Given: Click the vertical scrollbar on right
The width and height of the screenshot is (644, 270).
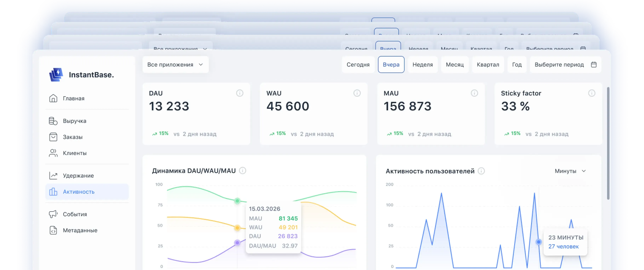Looking at the screenshot, I should click(x=608, y=143).
